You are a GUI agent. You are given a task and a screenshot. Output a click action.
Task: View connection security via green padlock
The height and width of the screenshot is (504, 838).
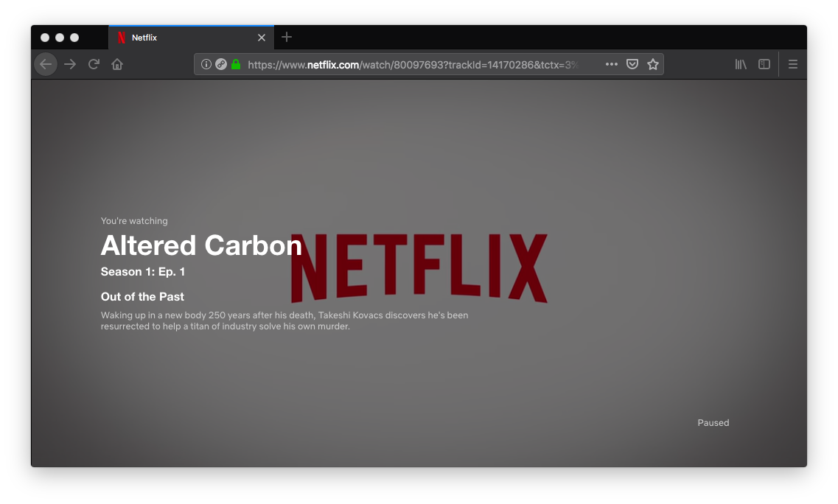pos(236,65)
